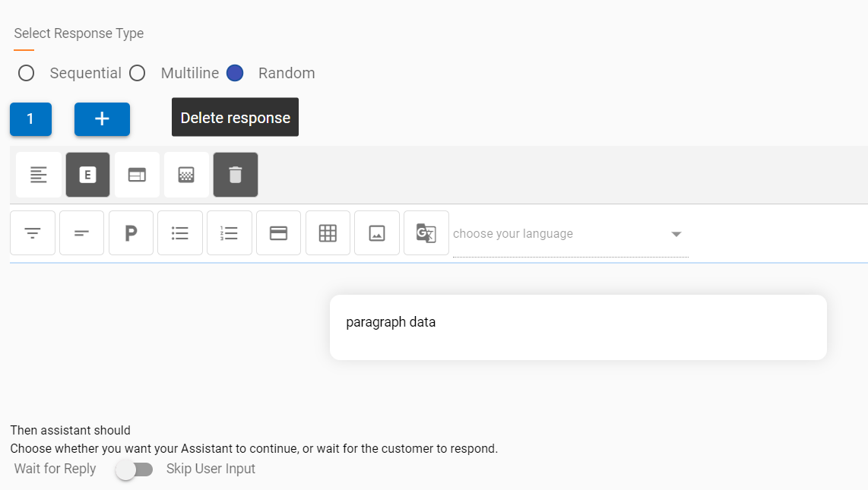Choose the Random response type

pos(235,73)
